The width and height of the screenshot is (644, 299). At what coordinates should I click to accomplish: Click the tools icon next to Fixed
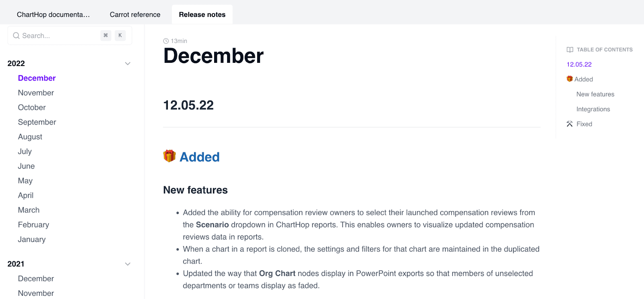570,124
